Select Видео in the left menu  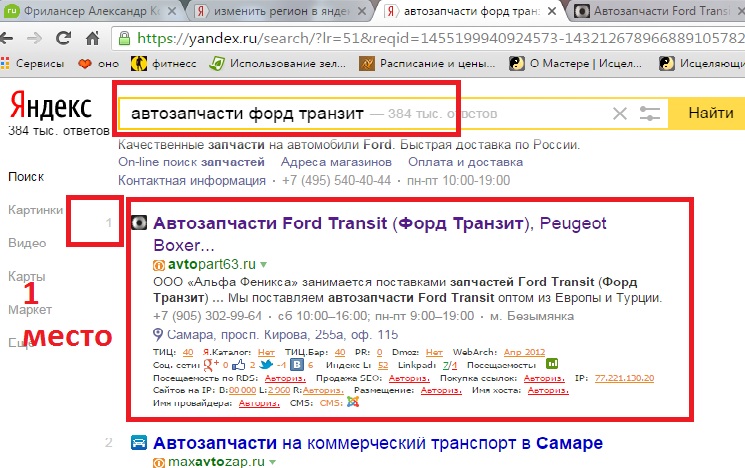click(27, 243)
